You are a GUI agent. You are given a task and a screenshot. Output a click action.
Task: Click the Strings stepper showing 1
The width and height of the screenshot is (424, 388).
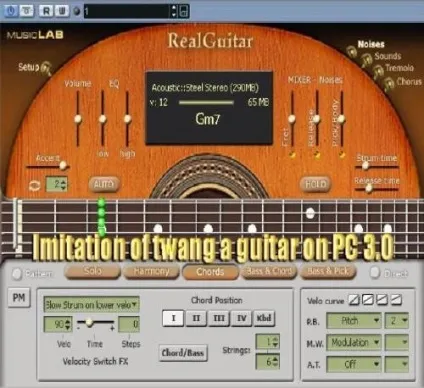click(267, 342)
